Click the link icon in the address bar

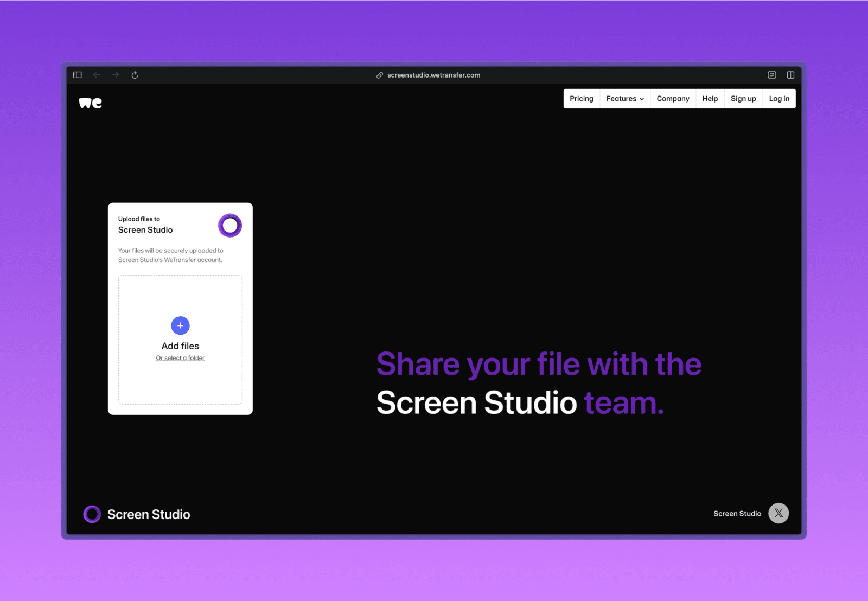pos(380,75)
